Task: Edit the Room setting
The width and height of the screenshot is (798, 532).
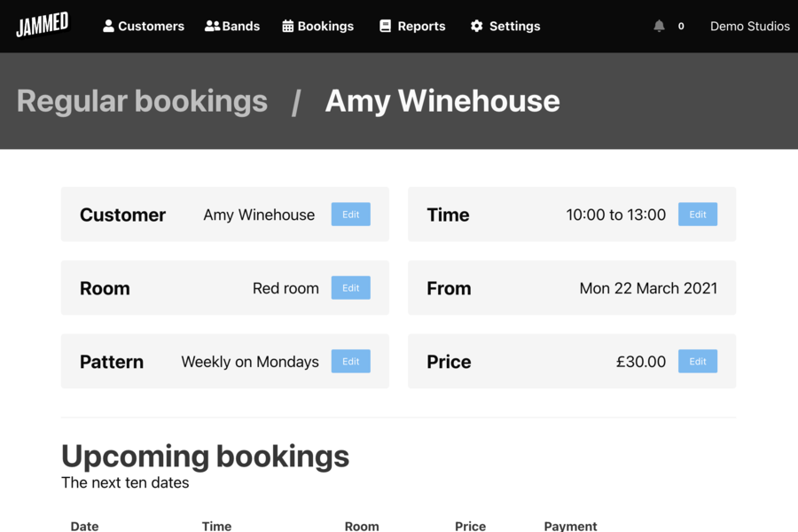Action: [x=351, y=288]
